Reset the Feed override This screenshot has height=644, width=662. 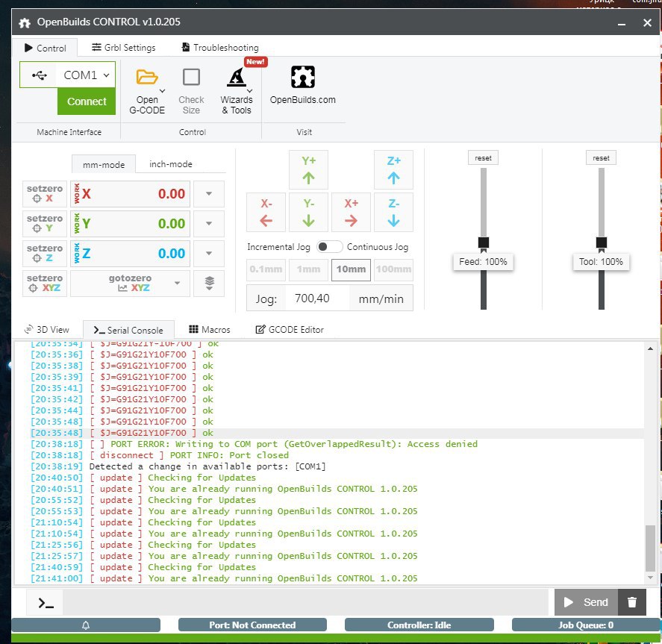tap(483, 158)
